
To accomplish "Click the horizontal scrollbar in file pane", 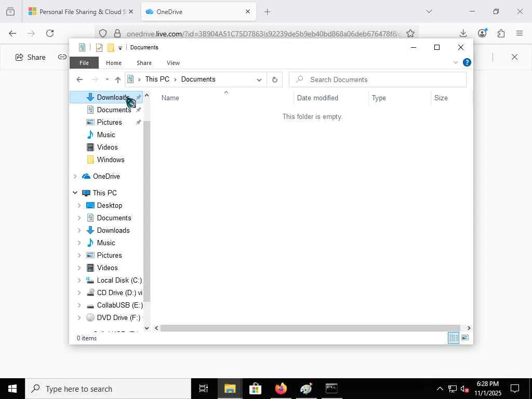I will [310, 328].
